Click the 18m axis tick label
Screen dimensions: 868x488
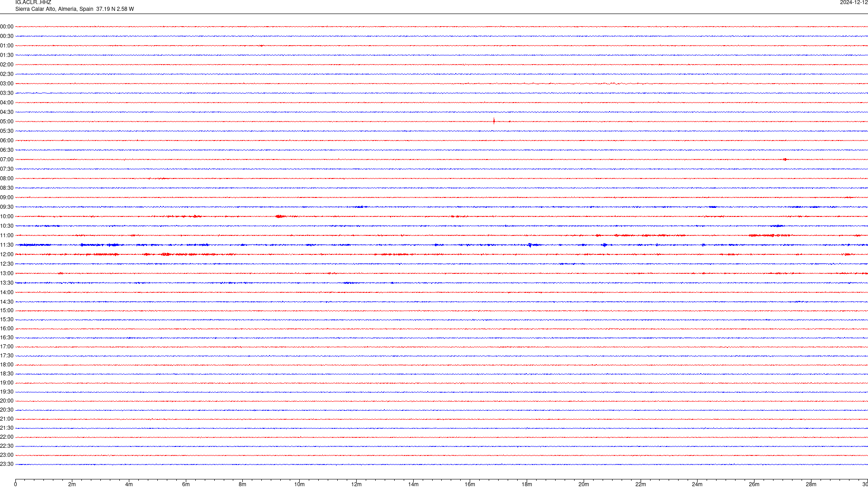pos(527,484)
